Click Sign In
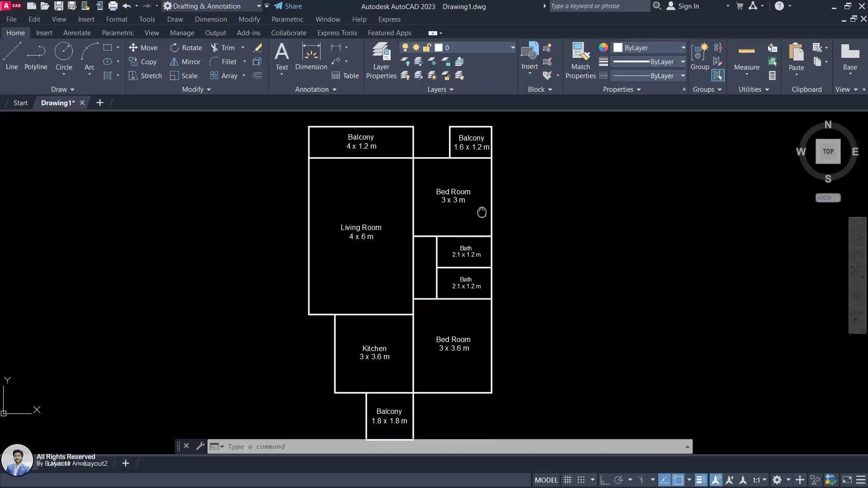This screenshot has width=868, height=488. pyautogui.click(x=688, y=6)
